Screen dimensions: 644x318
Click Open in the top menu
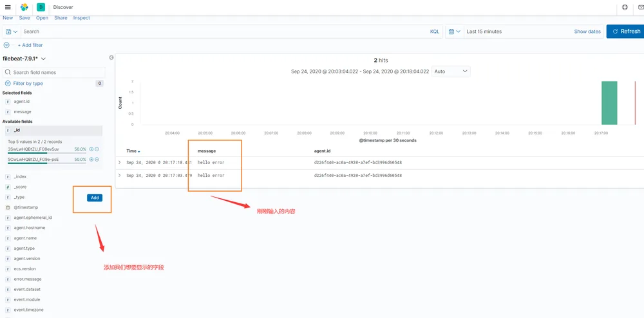[x=42, y=18]
